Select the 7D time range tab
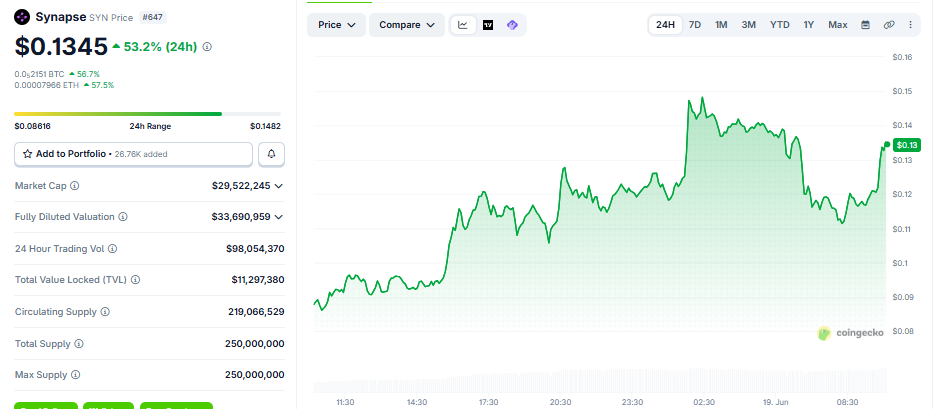This screenshot has height=409, width=934. tap(695, 25)
